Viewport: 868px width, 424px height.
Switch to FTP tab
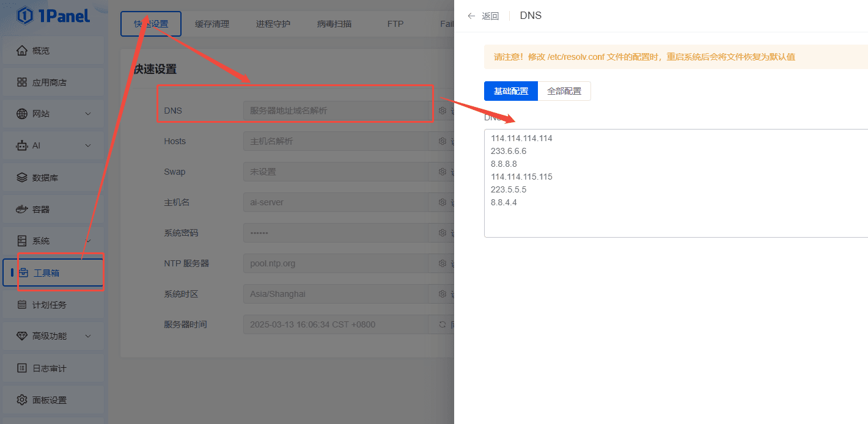pyautogui.click(x=395, y=24)
